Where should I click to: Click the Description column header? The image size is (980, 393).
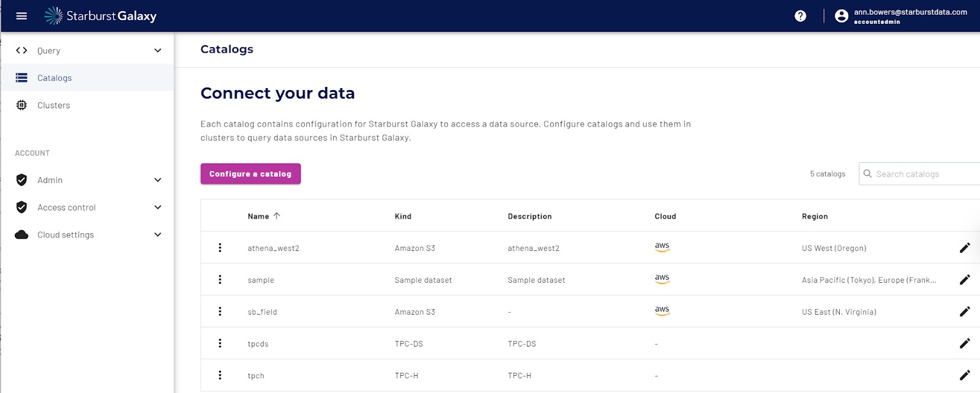tap(530, 216)
